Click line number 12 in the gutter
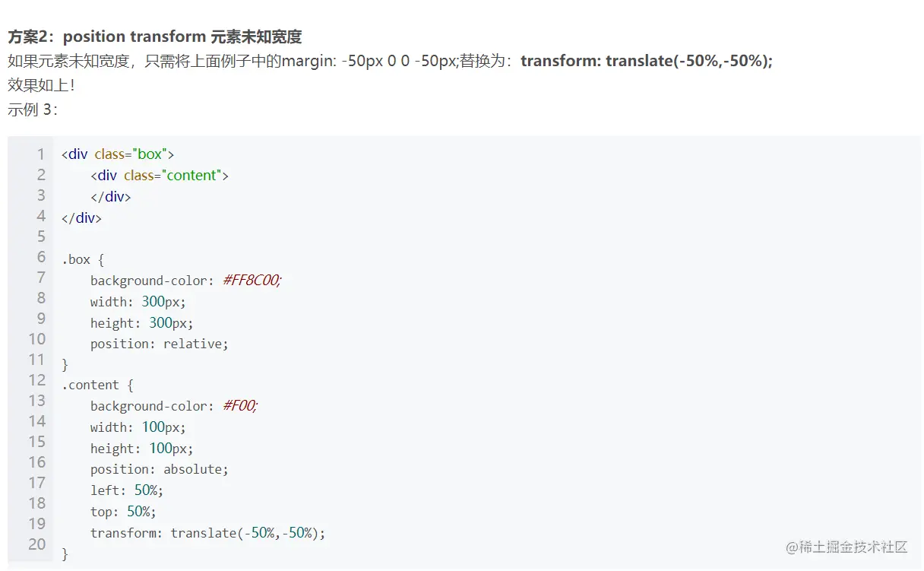This screenshot has width=924, height=571. tap(37, 380)
